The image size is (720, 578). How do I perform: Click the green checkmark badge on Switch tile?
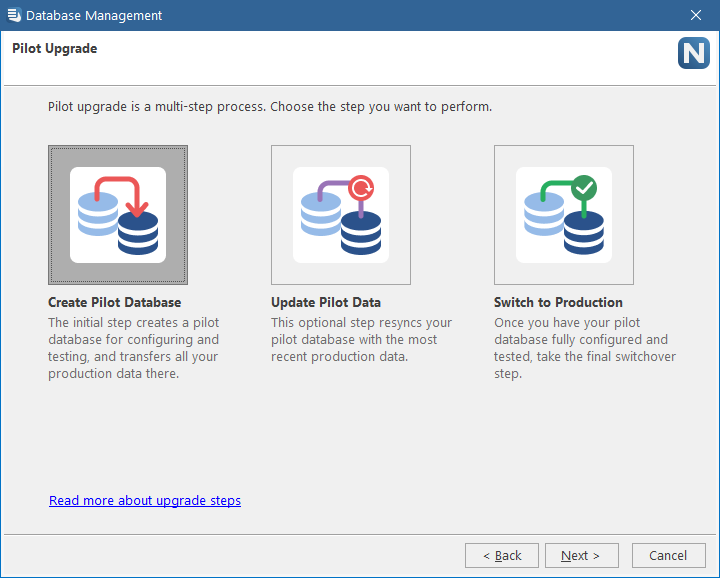click(584, 188)
